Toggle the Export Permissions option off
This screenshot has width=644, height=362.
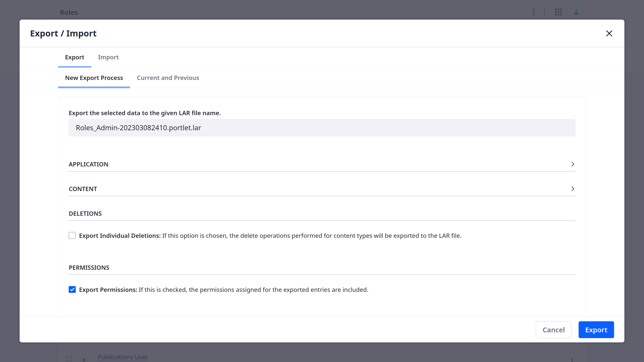(72, 290)
